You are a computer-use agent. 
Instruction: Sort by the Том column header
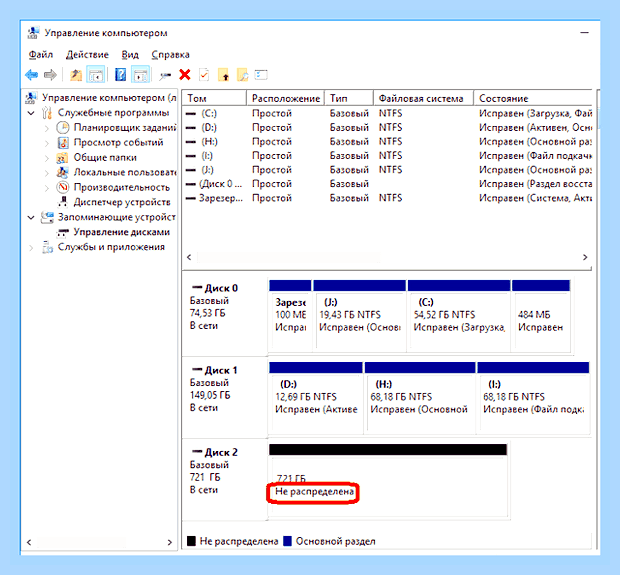(x=214, y=98)
